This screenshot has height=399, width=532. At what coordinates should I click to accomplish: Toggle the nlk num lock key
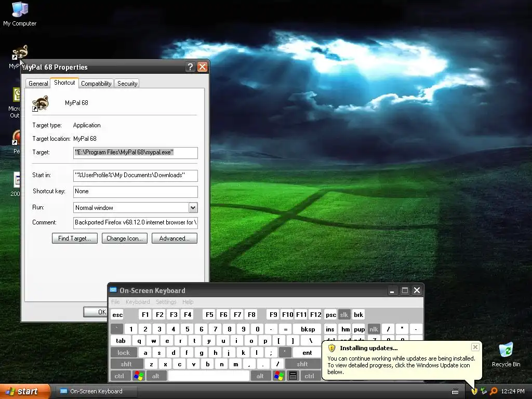tap(374, 329)
